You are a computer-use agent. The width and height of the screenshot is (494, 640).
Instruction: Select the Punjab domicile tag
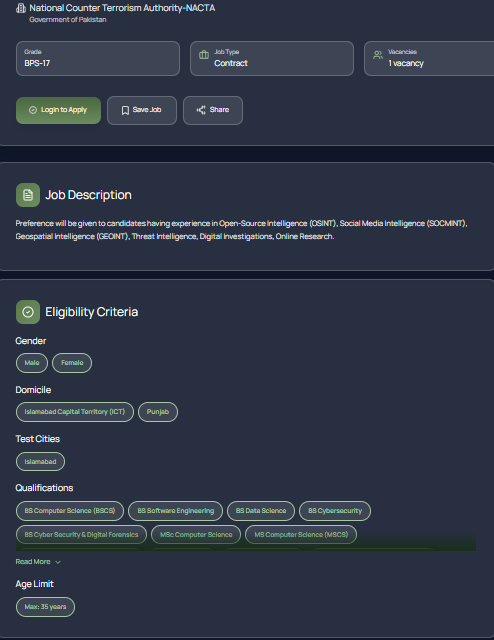coord(158,412)
